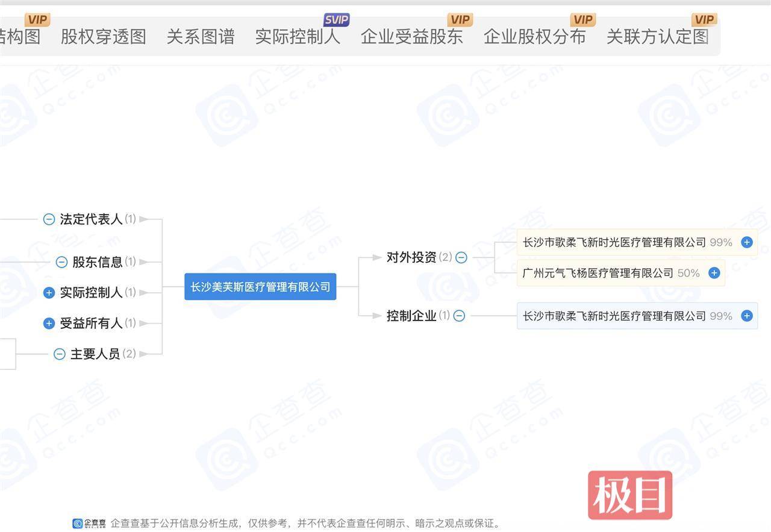Click the blue plus beside 广州元气飞杨医疗管理有限公司

click(713, 272)
